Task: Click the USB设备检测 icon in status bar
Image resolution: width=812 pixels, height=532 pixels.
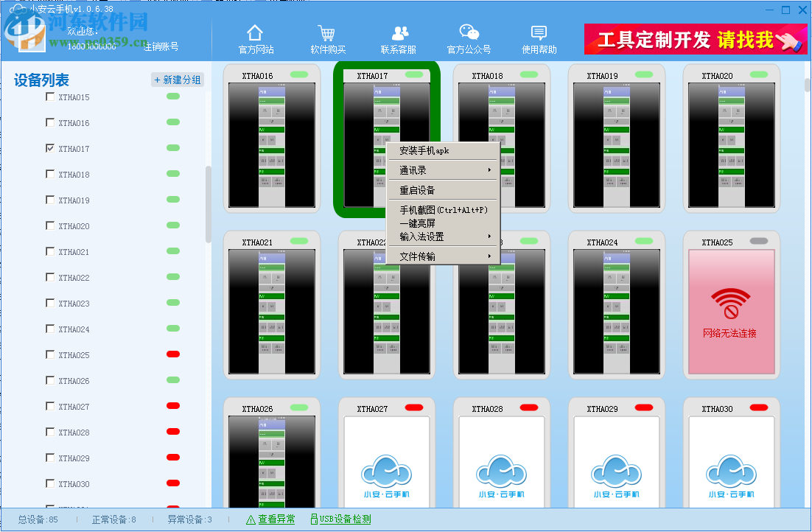Action: pos(313,519)
